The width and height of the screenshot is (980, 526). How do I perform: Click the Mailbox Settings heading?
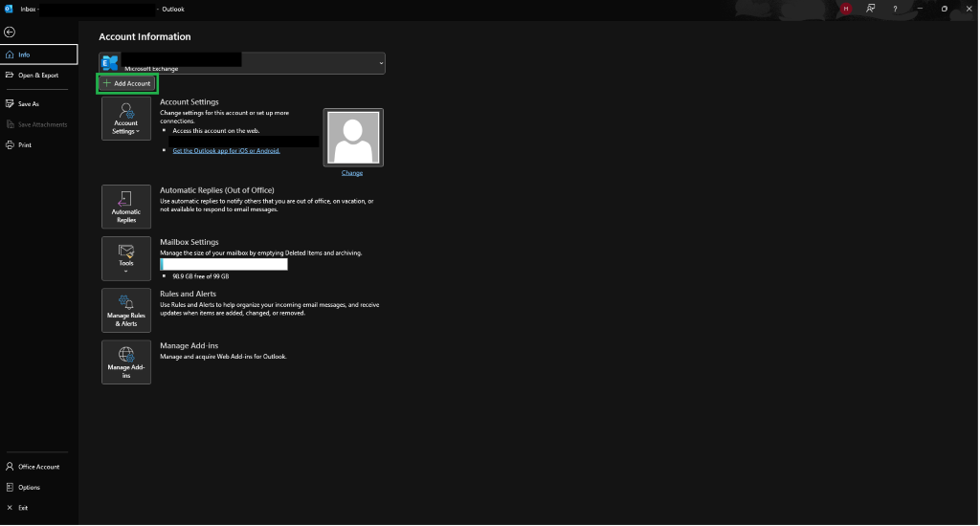click(x=189, y=242)
